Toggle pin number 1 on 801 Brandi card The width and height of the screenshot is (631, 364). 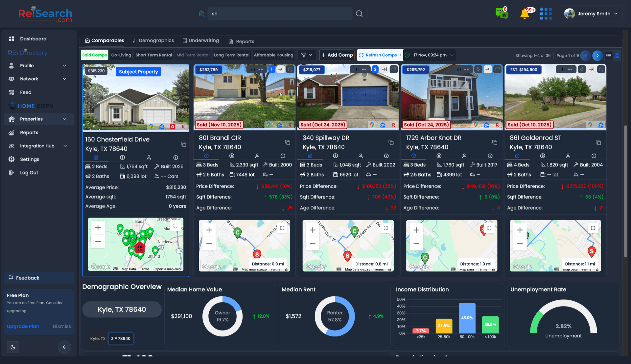pyautogui.click(x=271, y=69)
